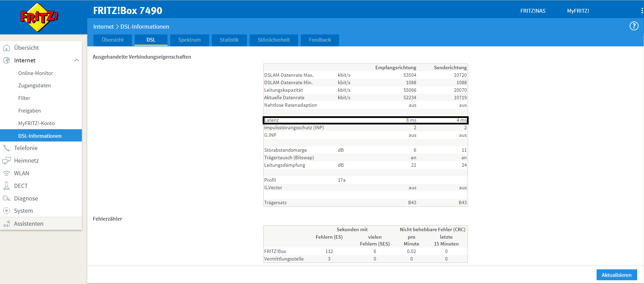
Task: Switch to the Störsicherheit tab
Action: point(274,40)
